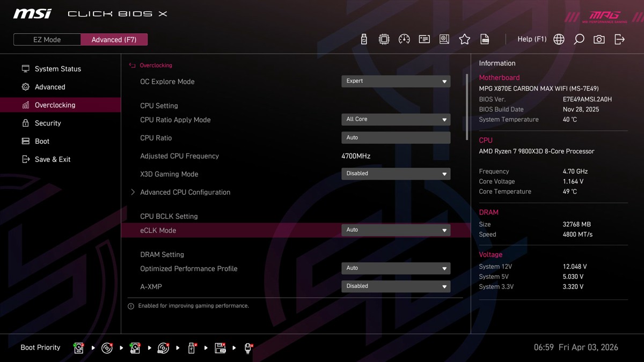Click the exit door icon at top right
The height and width of the screenshot is (362, 644).
pyautogui.click(x=619, y=39)
